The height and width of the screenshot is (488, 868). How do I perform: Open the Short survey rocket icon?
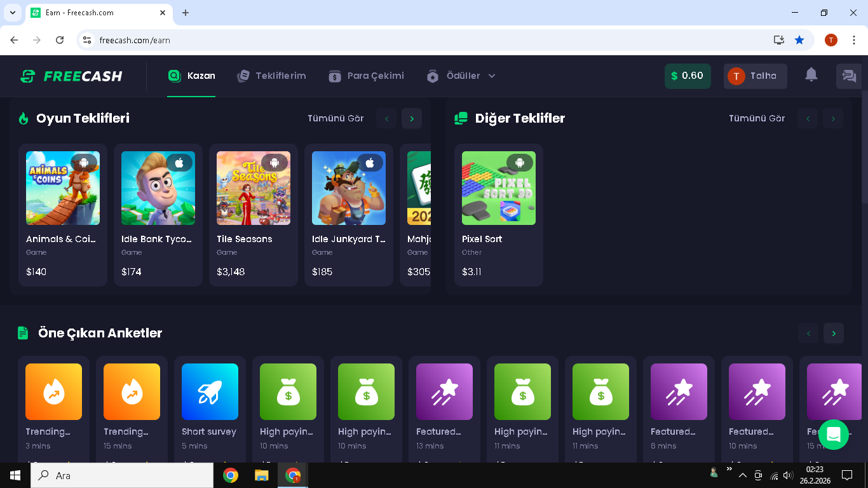pyautogui.click(x=210, y=391)
